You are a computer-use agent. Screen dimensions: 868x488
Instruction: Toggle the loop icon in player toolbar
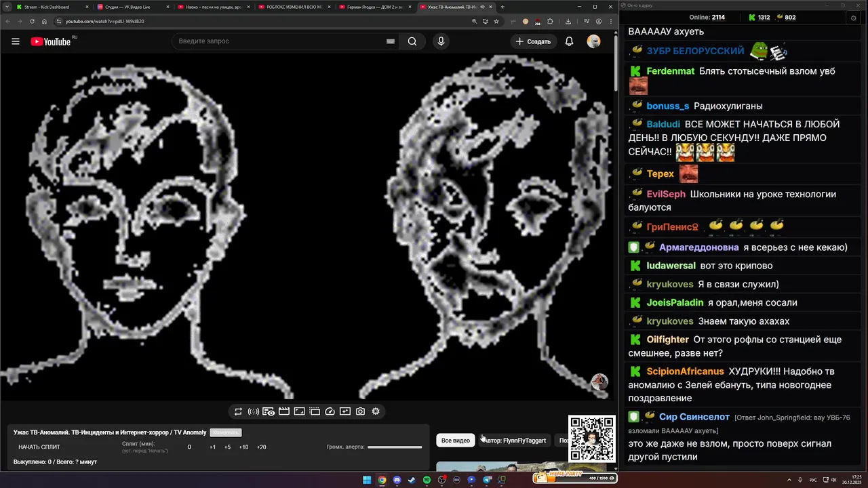(x=238, y=411)
